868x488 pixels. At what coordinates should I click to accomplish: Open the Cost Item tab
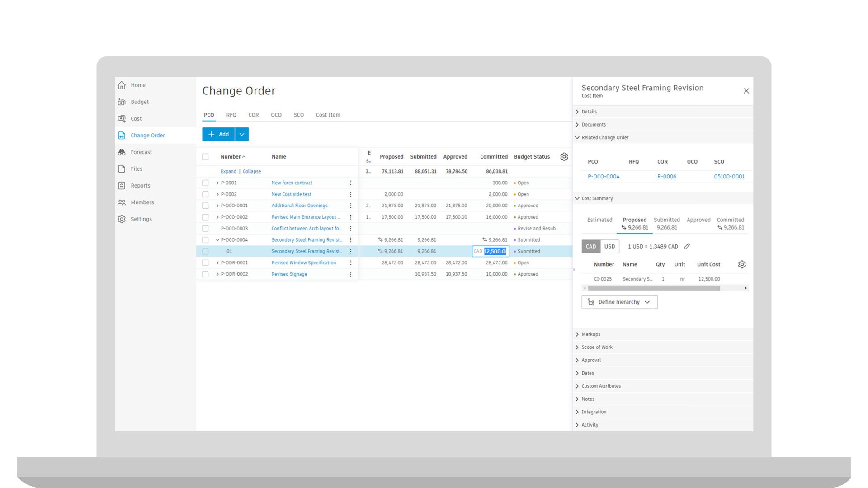[x=328, y=115]
